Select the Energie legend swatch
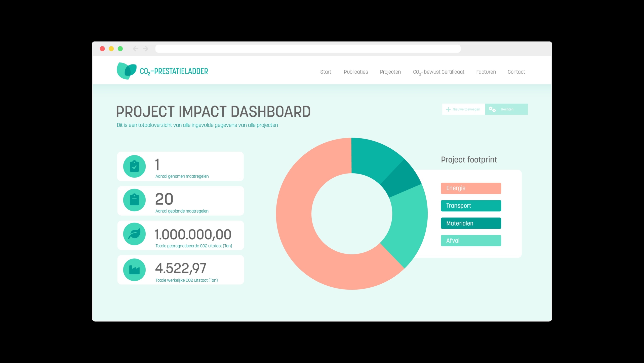Viewport: 644px width, 363px height. click(x=471, y=188)
